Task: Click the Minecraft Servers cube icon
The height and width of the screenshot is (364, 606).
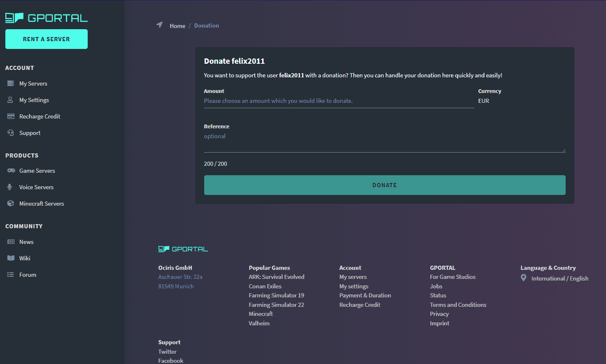Action: click(11, 204)
